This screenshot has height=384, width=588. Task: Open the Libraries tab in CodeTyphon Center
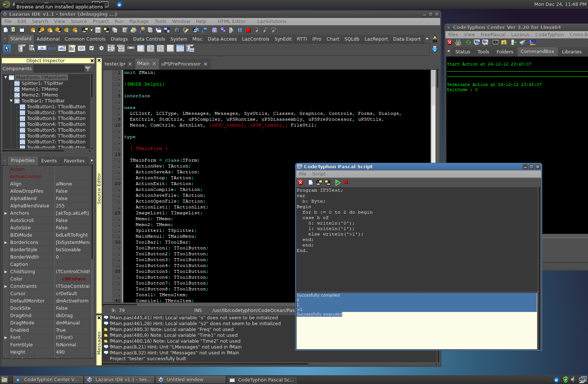[x=572, y=52]
